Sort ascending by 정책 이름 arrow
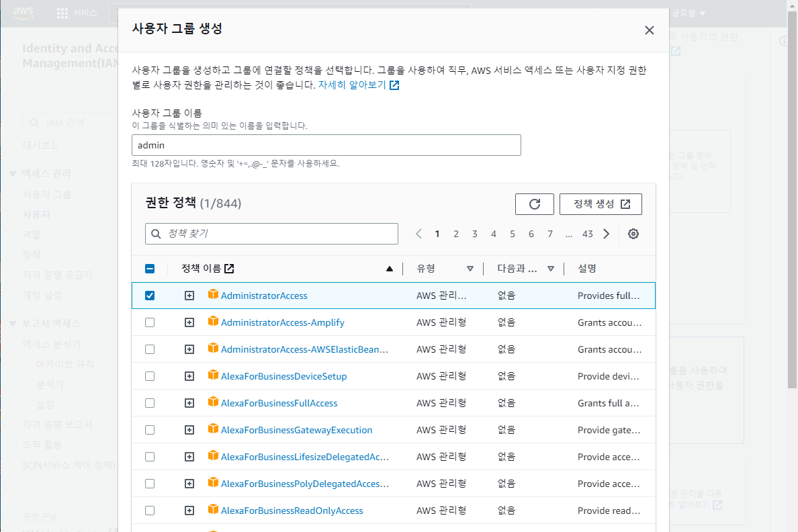Image resolution: width=798 pixels, height=532 pixels. [390, 269]
